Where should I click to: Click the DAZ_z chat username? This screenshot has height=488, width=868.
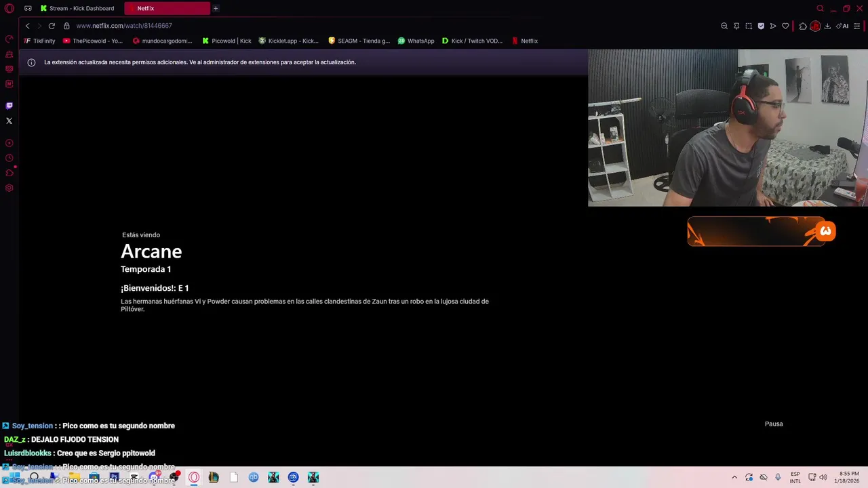[15, 439]
